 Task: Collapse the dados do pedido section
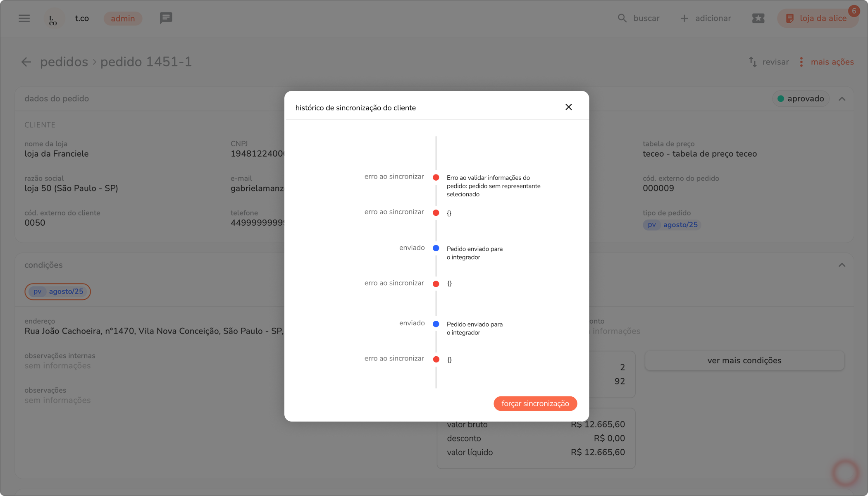pyautogui.click(x=842, y=99)
